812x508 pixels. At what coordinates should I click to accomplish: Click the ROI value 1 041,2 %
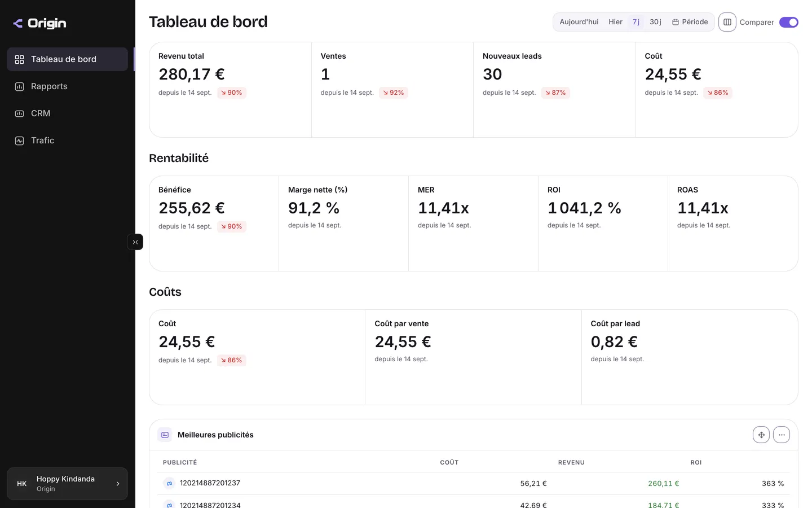click(584, 208)
